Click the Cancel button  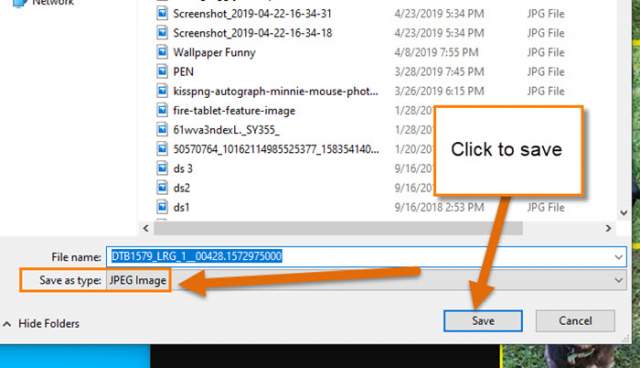(575, 321)
